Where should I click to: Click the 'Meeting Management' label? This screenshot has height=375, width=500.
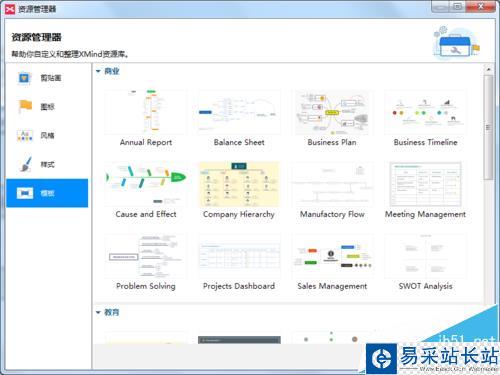click(425, 214)
